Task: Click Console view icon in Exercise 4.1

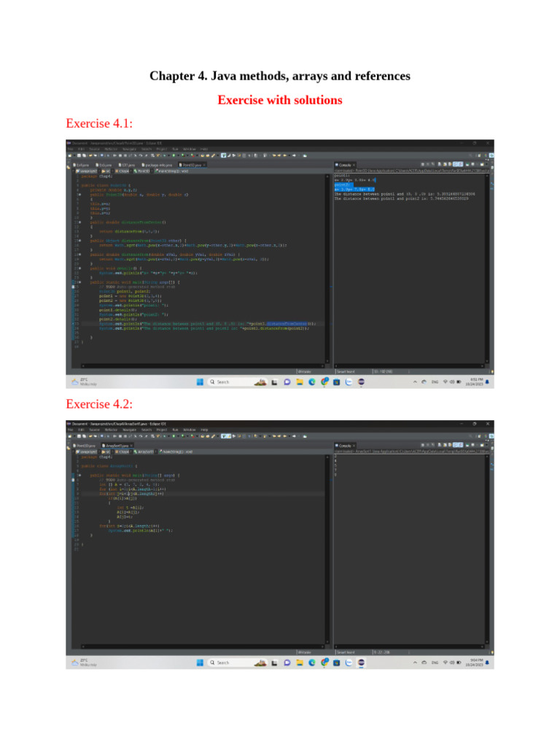Action: pyautogui.click(x=338, y=165)
